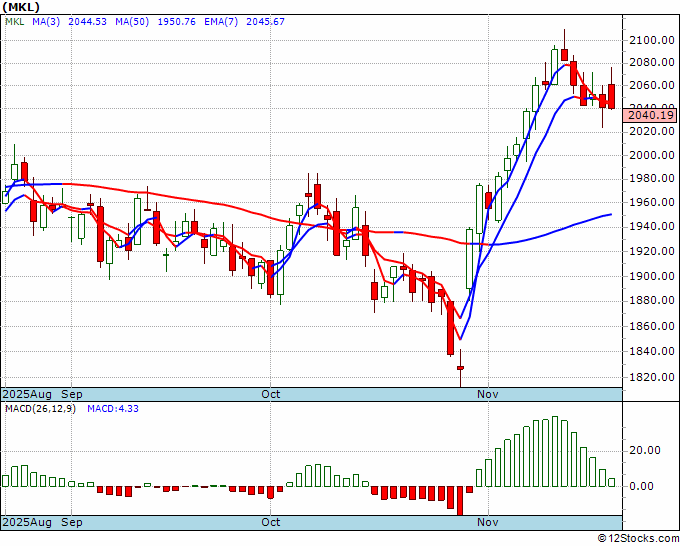Click the 1920.00 price axis label
This screenshot has height=546, width=680.
tap(652, 251)
